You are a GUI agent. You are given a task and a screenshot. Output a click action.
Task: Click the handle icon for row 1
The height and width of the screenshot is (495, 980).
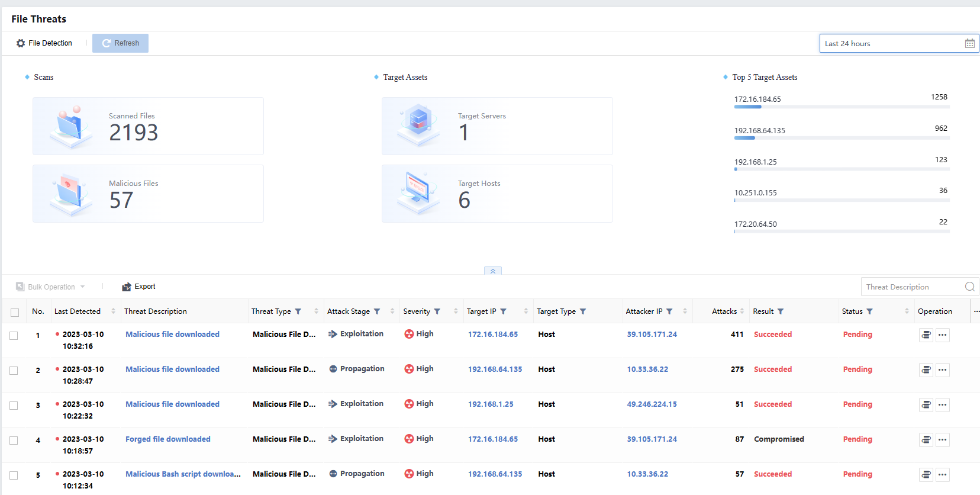point(926,335)
